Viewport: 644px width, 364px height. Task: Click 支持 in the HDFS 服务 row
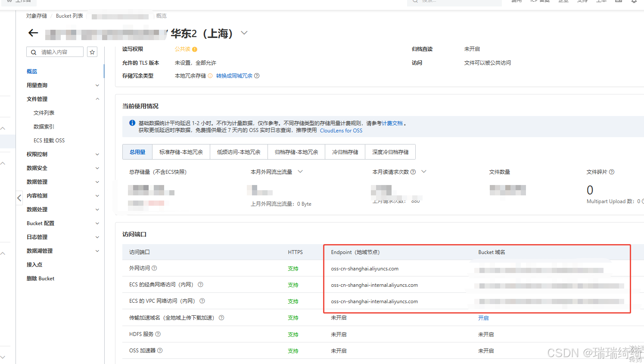pos(293,335)
